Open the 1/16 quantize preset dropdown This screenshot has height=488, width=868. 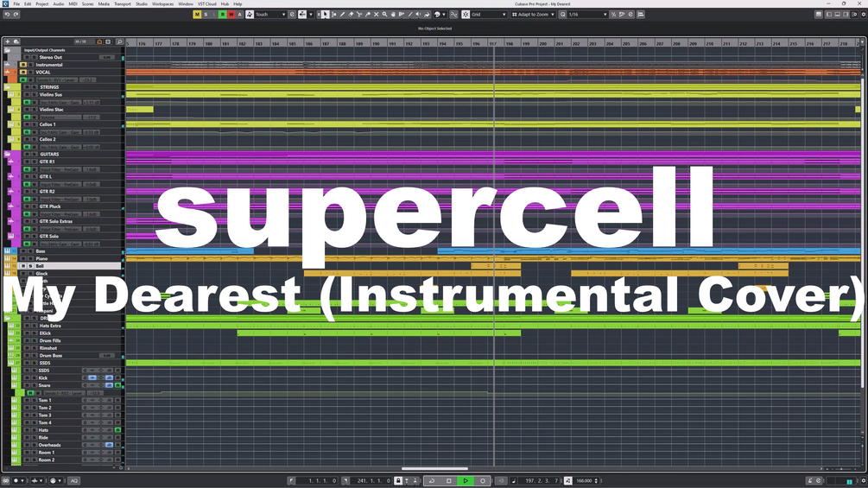pos(587,15)
